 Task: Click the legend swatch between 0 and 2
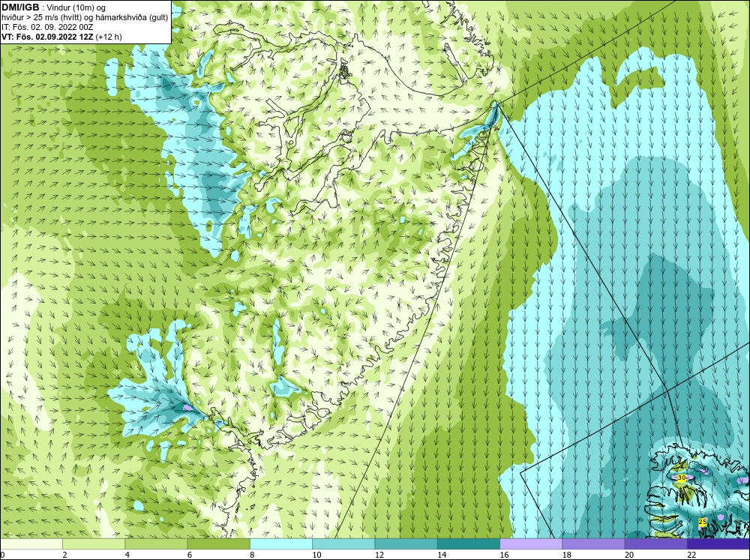point(31,544)
